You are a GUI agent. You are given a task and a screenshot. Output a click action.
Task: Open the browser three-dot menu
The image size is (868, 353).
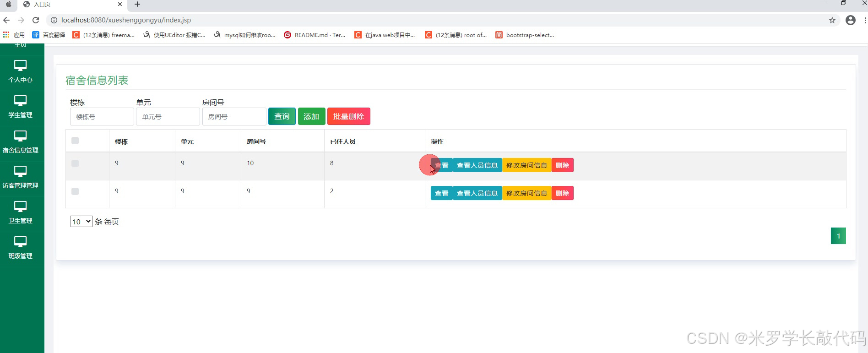pyautogui.click(x=865, y=20)
